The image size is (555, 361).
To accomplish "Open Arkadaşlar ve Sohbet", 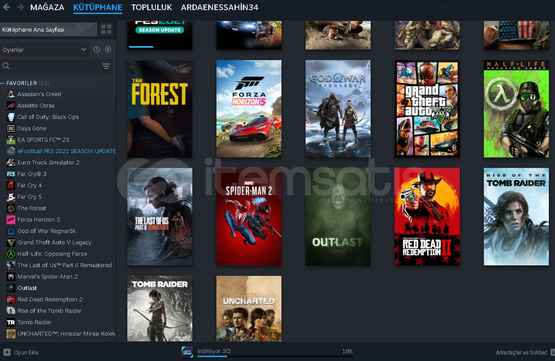I will click(521, 353).
